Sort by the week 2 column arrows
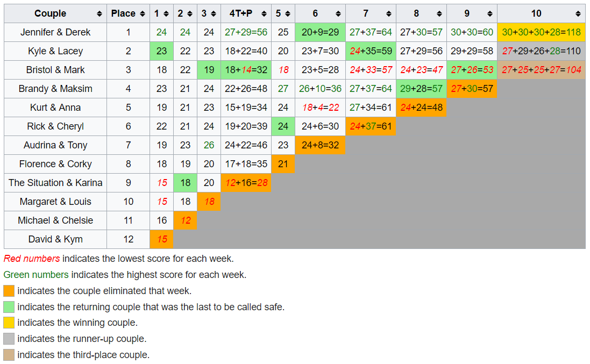 [190, 13]
